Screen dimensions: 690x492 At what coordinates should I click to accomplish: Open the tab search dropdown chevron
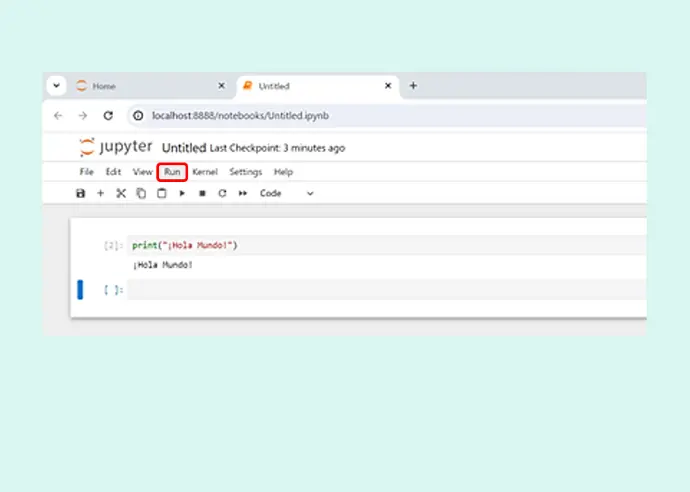tap(56, 86)
